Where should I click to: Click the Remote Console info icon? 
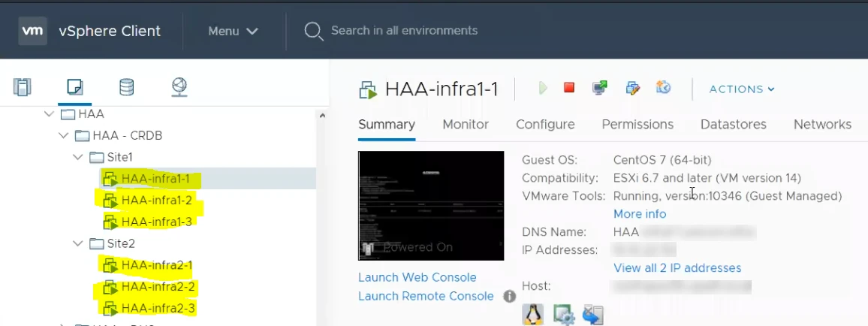[509, 297]
